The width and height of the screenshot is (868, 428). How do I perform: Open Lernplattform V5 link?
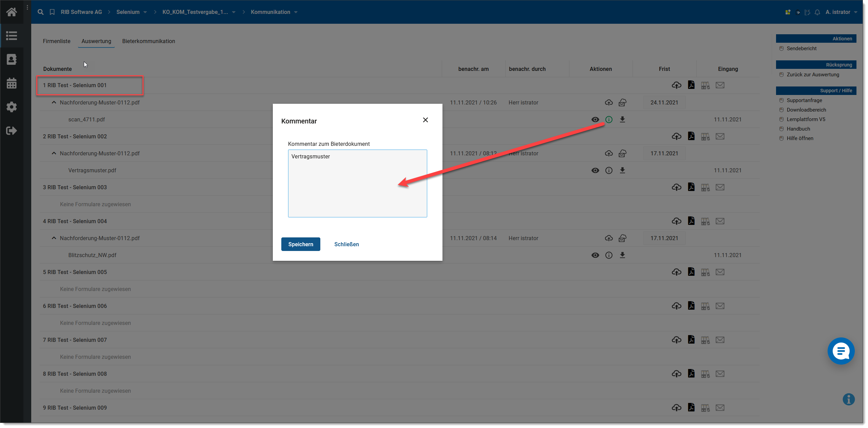pyautogui.click(x=806, y=119)
